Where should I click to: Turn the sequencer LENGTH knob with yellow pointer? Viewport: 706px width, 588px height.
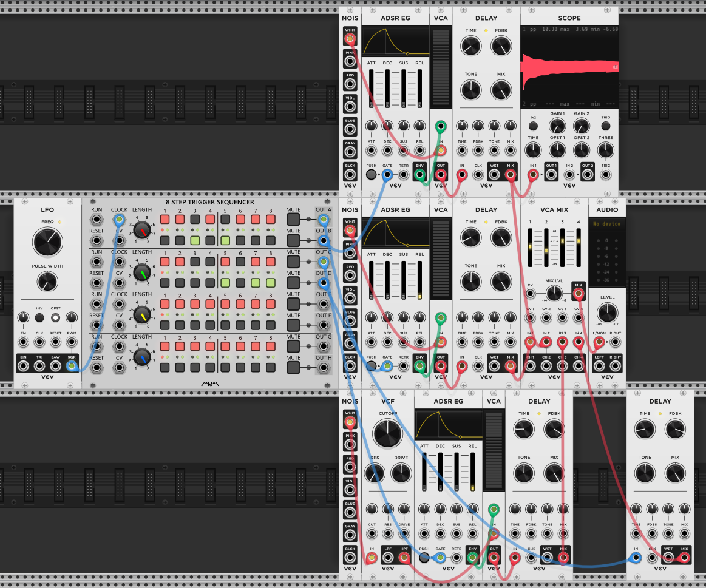(142, 315)
